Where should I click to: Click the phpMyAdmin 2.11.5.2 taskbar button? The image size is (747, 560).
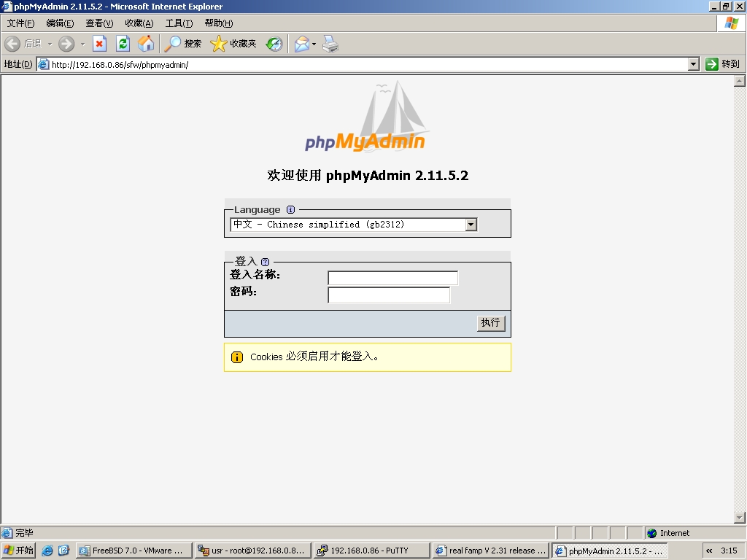click(609, 551)
